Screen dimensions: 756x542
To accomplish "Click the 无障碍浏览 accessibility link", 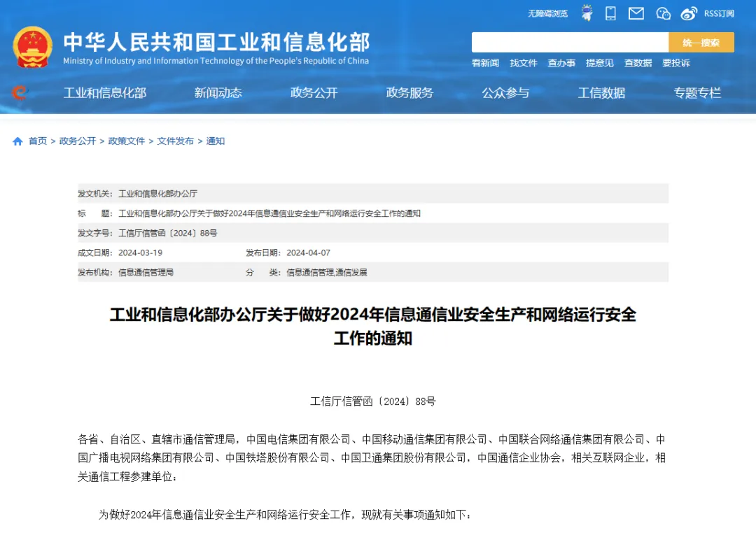I will [547, 13].
